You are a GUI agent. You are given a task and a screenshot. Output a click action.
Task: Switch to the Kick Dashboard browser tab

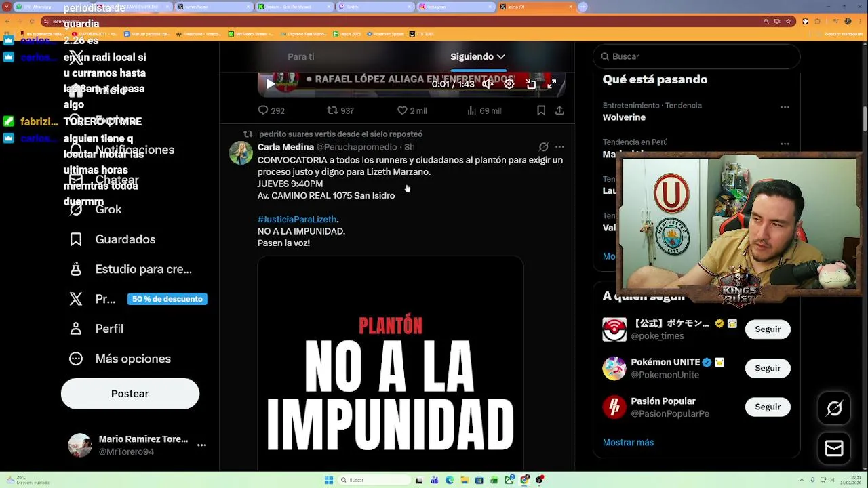[293, 7]
